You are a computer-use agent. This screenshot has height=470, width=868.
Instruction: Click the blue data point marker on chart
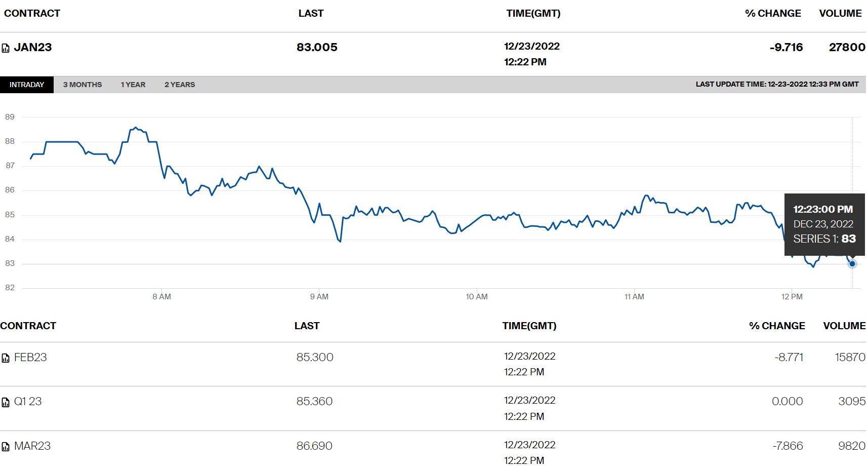coord(852,264)
